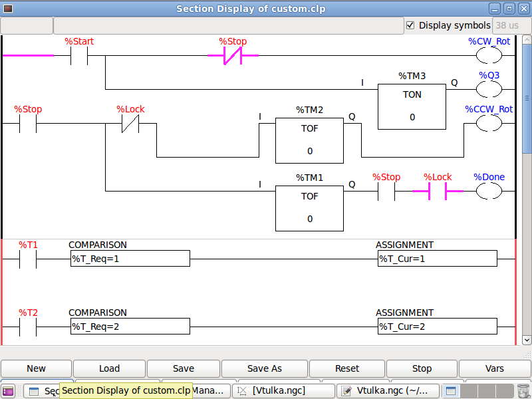
Task: Click the rung label field at top left
Action: [x=27, y=25]
